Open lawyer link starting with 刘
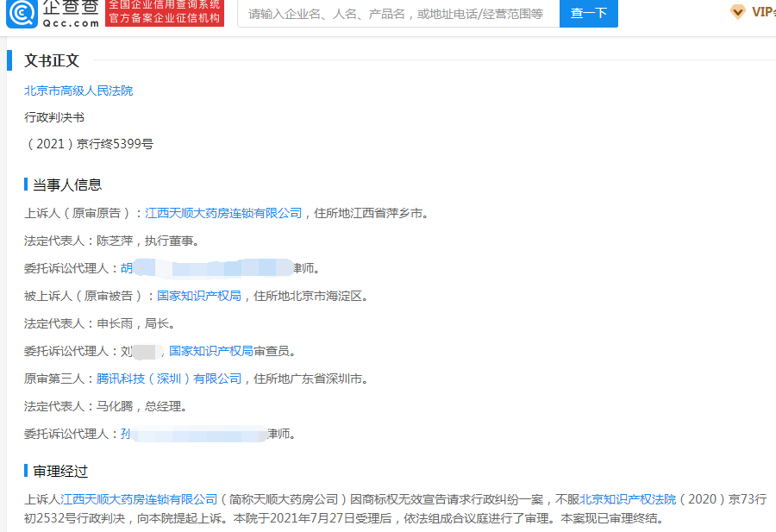Screen dimensions: 776x532 pos(132,350)
